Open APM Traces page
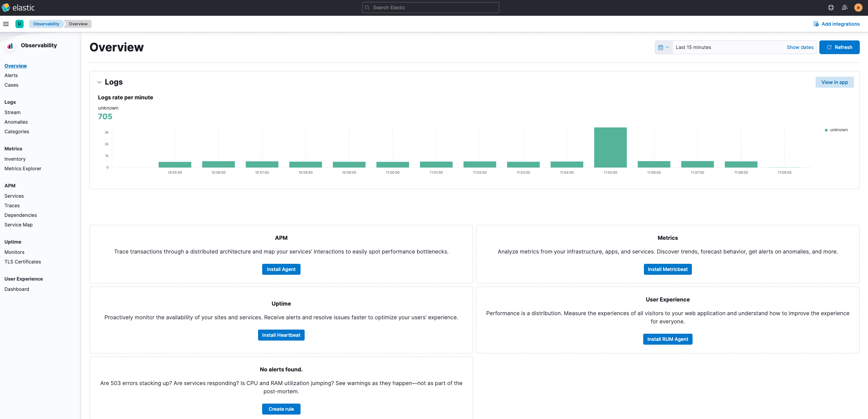This screenshot has width=868, height=419. [12, 206]
